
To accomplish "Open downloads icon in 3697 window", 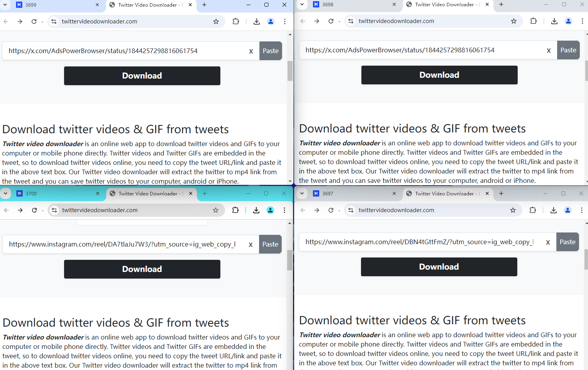I will [x=554, y=210].
